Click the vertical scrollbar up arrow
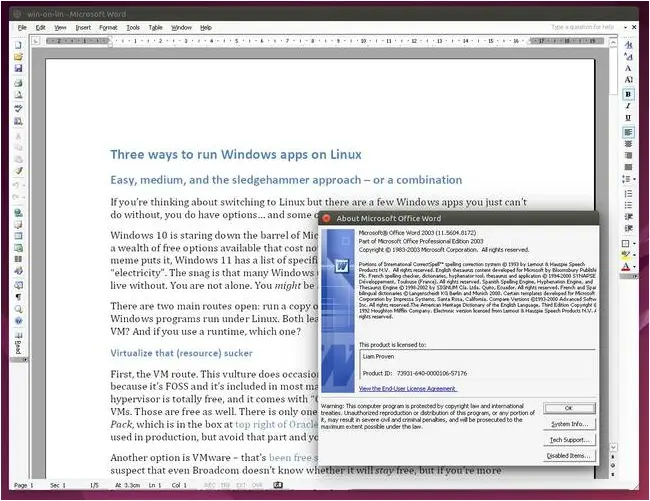Screen dimensions: 650x501 (613, 42)
